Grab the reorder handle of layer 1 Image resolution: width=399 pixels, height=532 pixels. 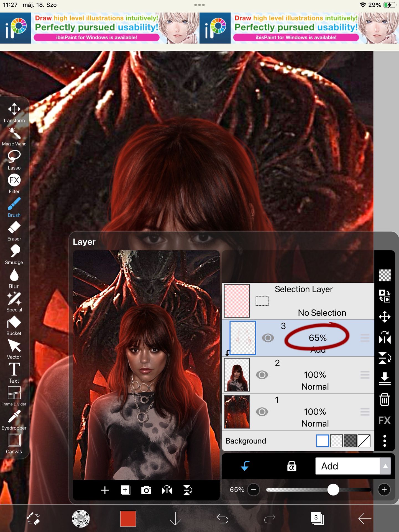(x=365, y=412)
